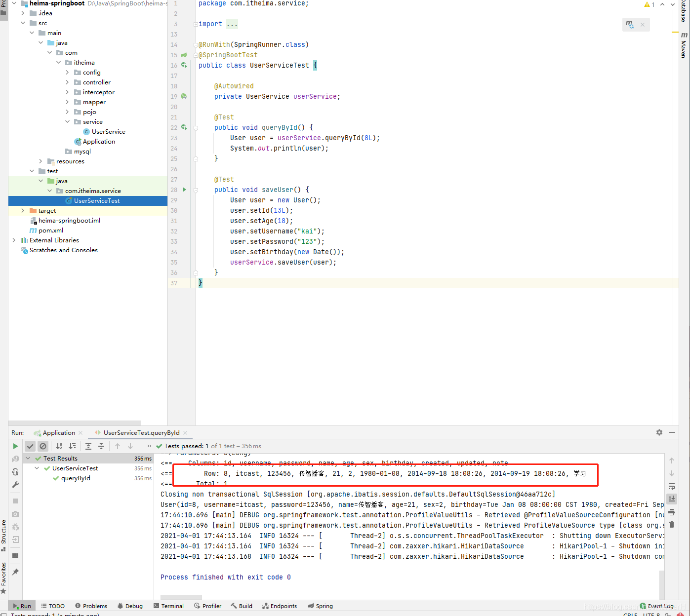Pin the Run tab
The height and width of the screenshot is (616, 690).
[15, 572]
